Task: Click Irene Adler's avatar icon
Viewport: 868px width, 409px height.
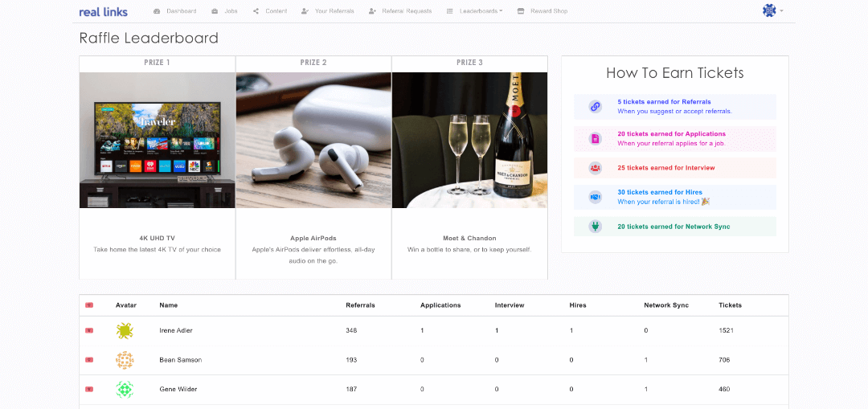Action: (x=124, y=330)
